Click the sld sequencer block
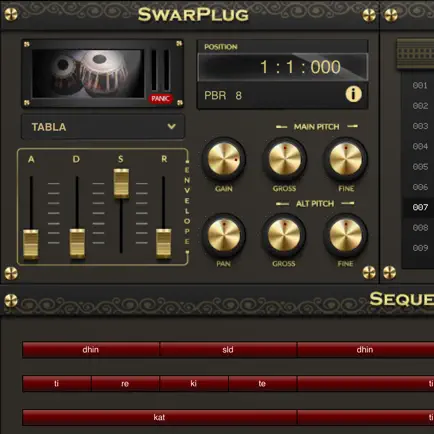This screenshot has height=434, width=434. pos(228,350)
